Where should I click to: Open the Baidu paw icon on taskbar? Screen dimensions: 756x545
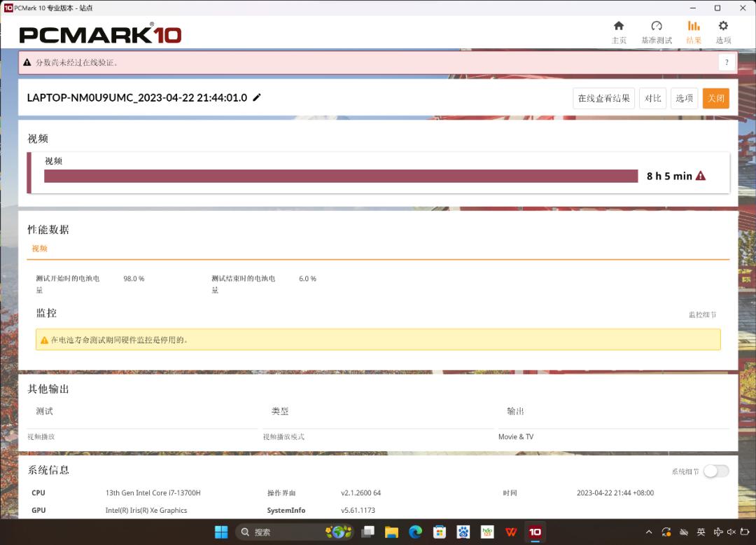coord(463,532)
